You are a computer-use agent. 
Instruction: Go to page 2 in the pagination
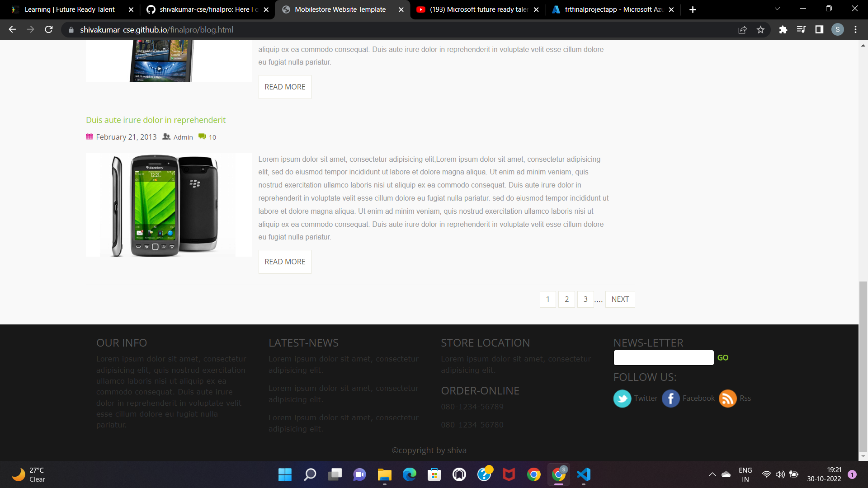pyautogui.click(x=566, y=299)
